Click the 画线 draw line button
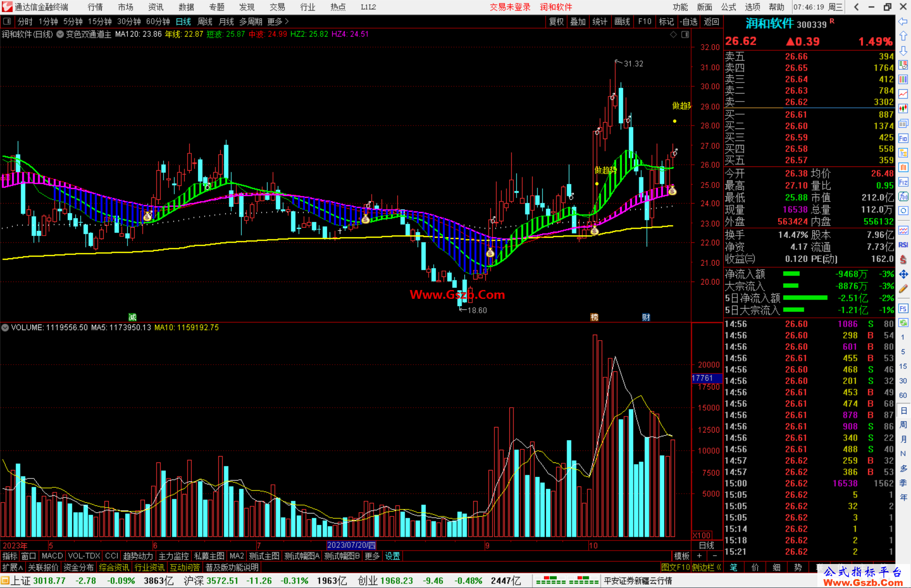Screen dimensions: 911x588 (x=622, y=21)
